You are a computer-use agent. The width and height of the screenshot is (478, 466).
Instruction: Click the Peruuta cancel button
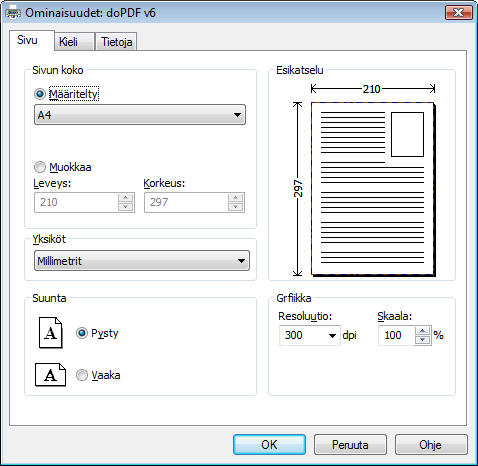coord(350,444)
